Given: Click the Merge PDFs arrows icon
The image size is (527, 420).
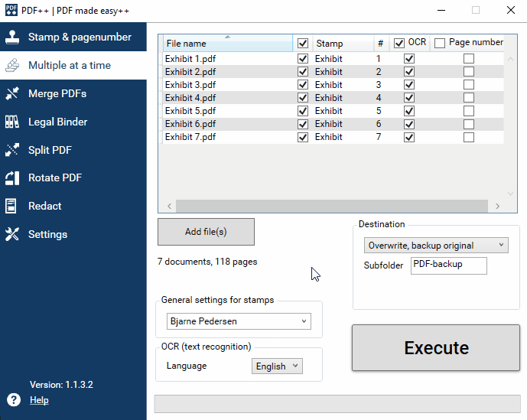Looking at the screenshot, I should [12, 93].
